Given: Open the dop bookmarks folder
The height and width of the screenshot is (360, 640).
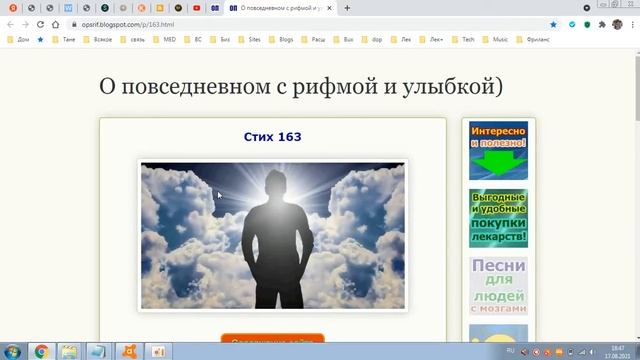Looking at the screenshot, I should [372, 40].
